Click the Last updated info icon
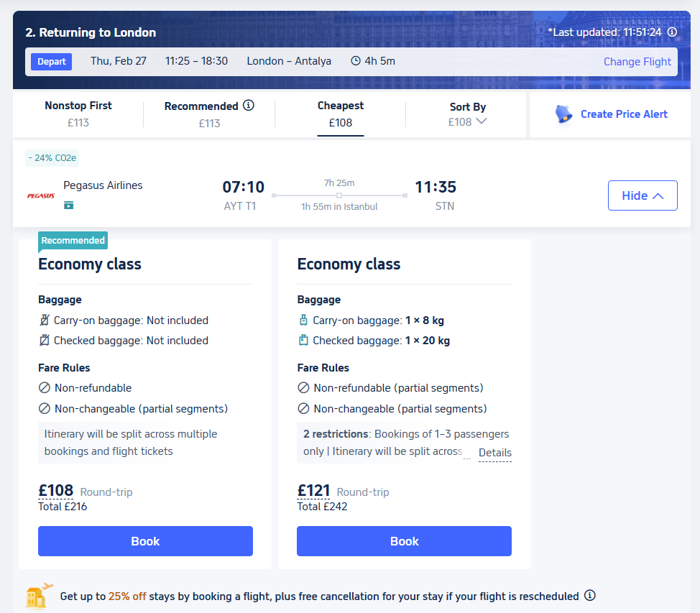 [x=672, y=32]
